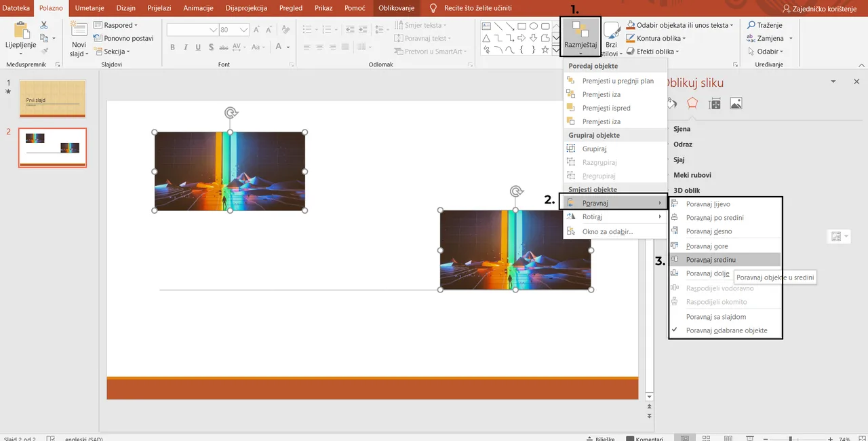This screenshot has width=868, height=441.
Task: Open the Rotiraj submenu
Action: point(615,216)
